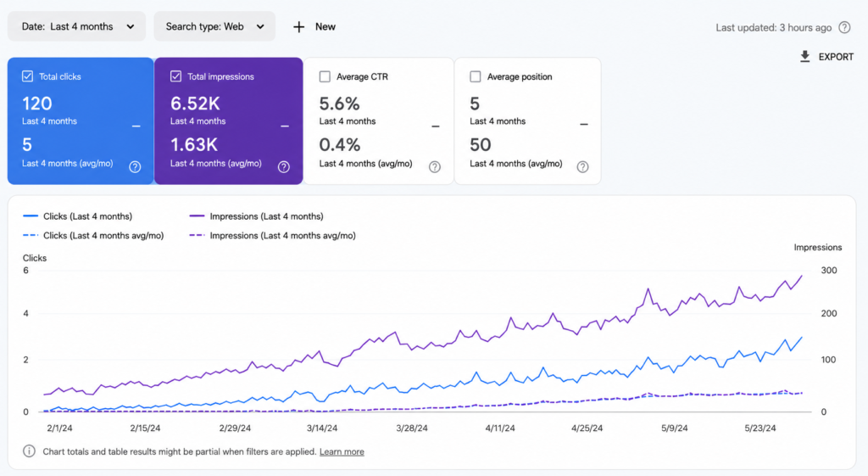
Task: Open help icon in Average position card
Action: pos(583,167)
